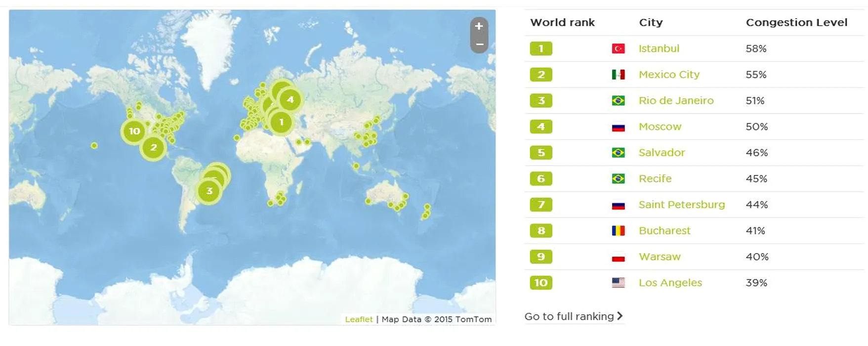868x346 pixels.
Task: Click the rank 5 badge for Salvador
Action: (541, 153)
